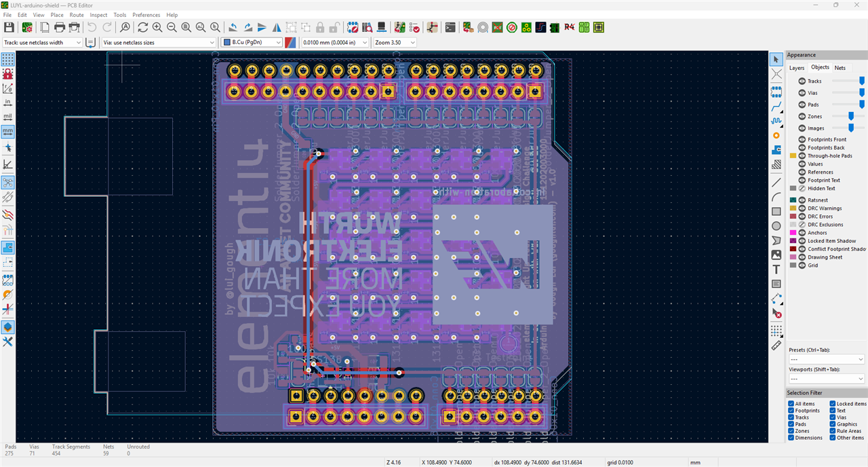The width and height of the screenshot is (868, 467).
Task: Click the DRC Errors color swatch
Action: pos(793,217)
